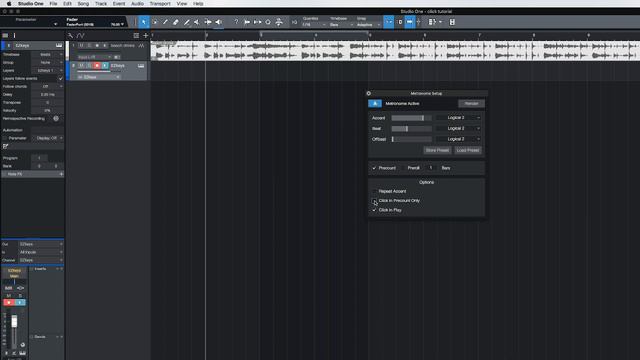
Task: Click the loop-shaped toolbar icon
Action: coord(268,22)
